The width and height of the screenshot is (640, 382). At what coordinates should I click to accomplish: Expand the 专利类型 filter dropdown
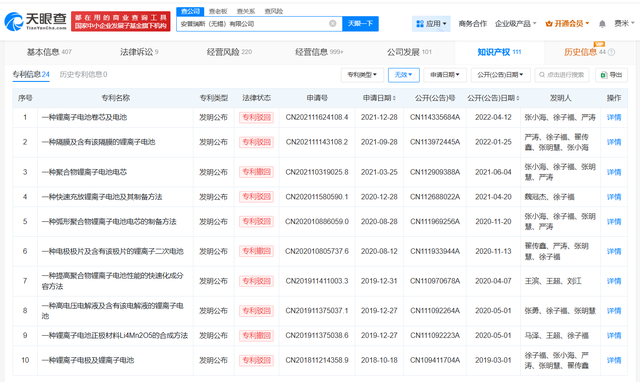[x=362, y=75]
